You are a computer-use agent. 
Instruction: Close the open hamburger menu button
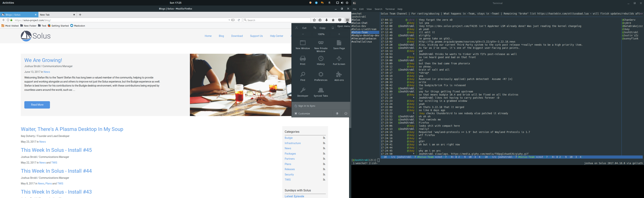tap(347, 20)
